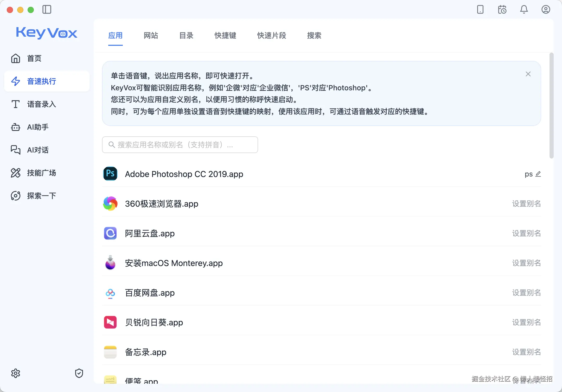Open notifications via the bell icon
562x392 pixels.
point(524,10)
